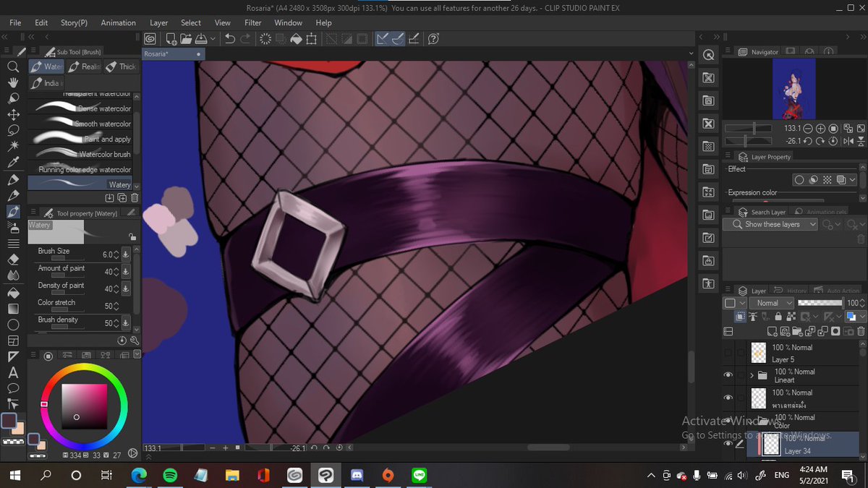Choose the Paint and apply brush
Screen dimensions: 868x488
click(81, 139)
